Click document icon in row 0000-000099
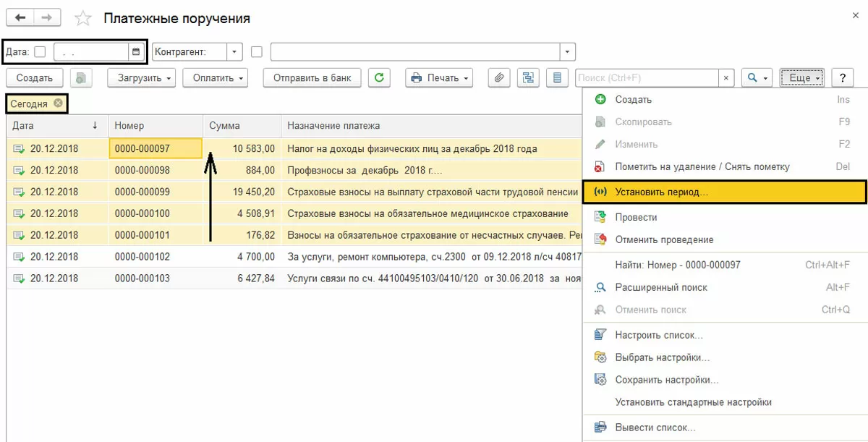 pos(19,192)
